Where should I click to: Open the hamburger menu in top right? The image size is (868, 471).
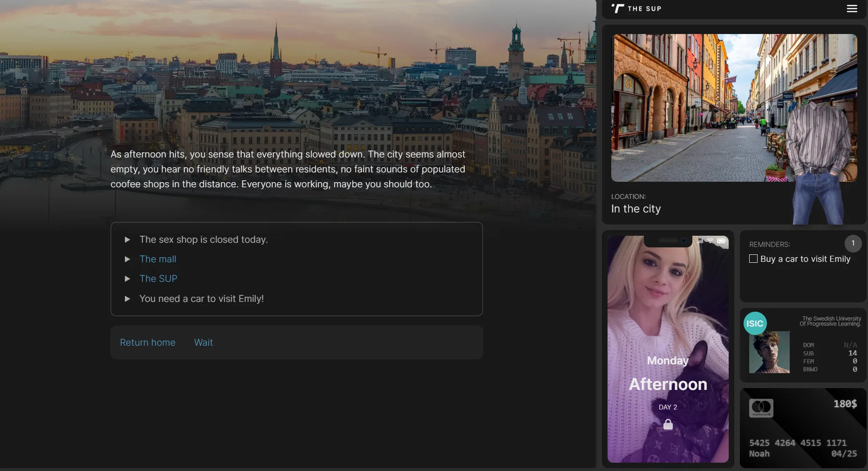(x=852, y=8)
